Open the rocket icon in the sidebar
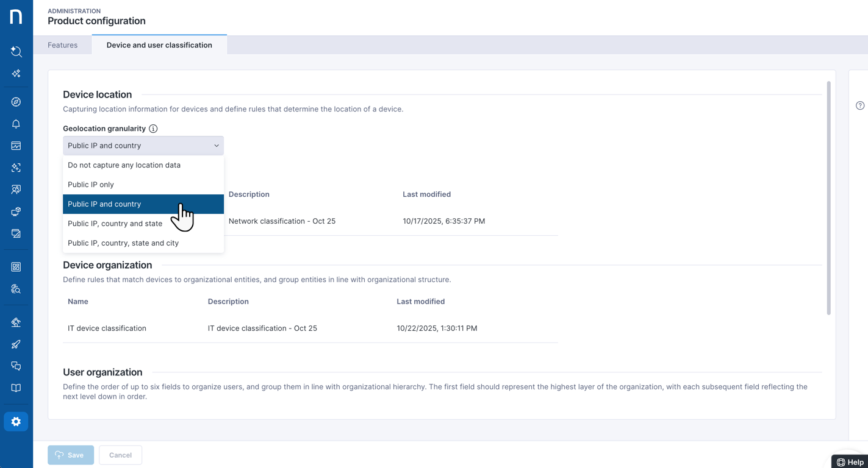Viewport: 868px width, 468px height. pos(16,344)
